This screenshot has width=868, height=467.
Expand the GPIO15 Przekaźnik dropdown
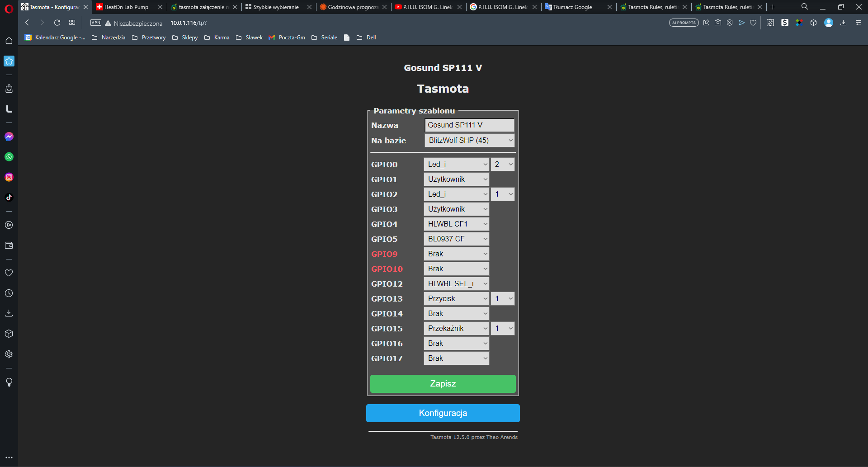[457, 329]
